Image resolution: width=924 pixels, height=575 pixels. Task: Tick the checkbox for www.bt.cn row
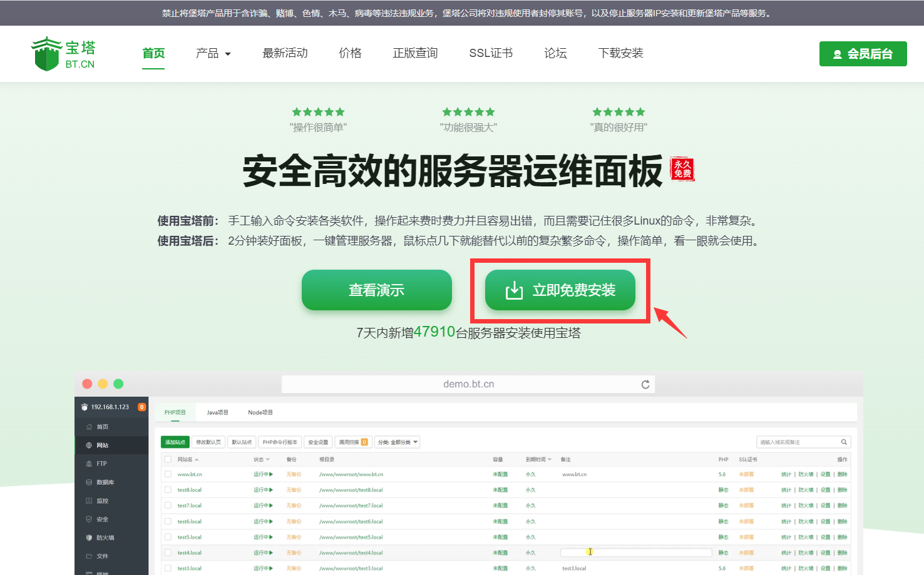click(168, 474)
